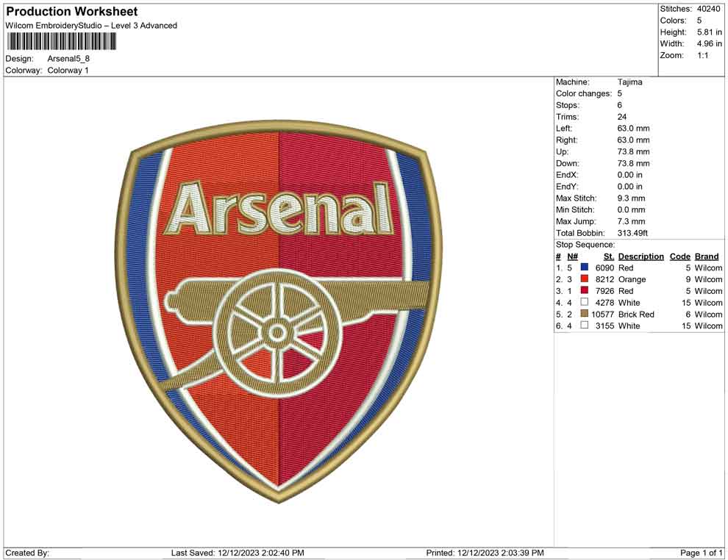The image size is (728, 560).
Task: Click the 'Code' column header
Action: tap(680, 256)
